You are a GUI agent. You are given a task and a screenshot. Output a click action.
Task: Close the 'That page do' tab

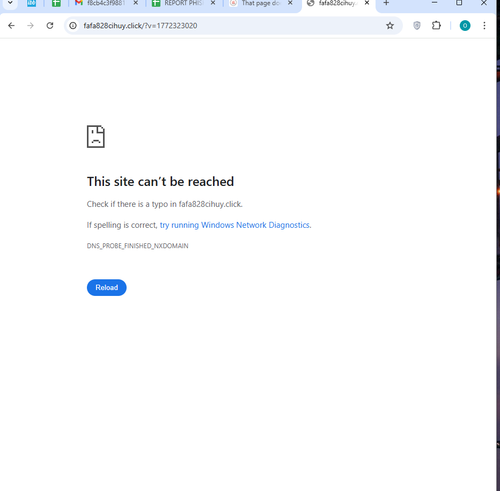pos(290,3)
